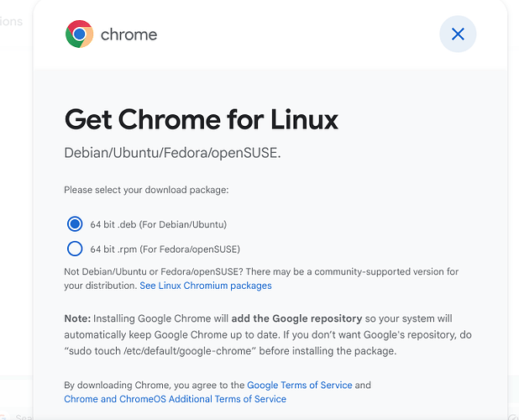The width and height of the screenshot is (519, 420).
Task: Click the Get Chrome for Linux heading
Action: [x=202, y=119]
